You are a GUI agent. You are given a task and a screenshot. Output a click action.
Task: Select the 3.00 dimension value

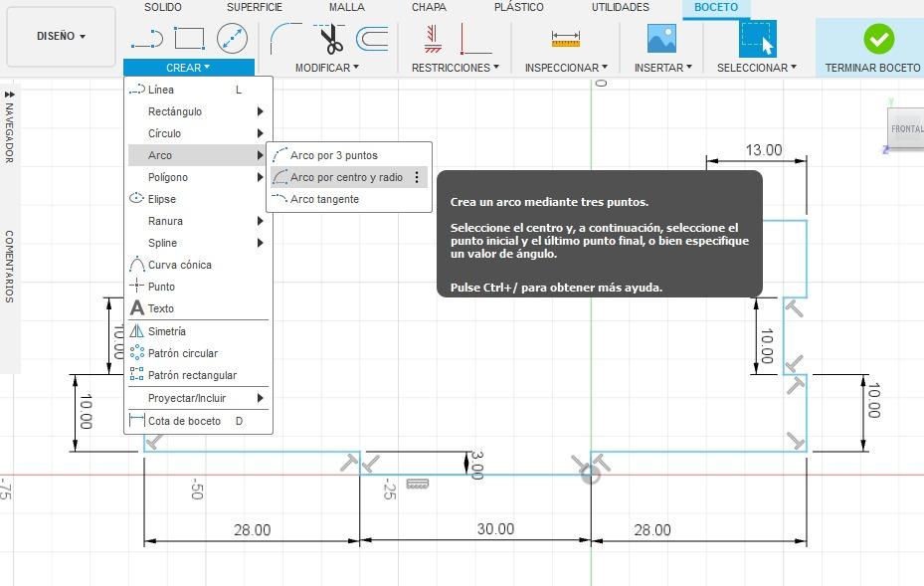tap(477, 466)
